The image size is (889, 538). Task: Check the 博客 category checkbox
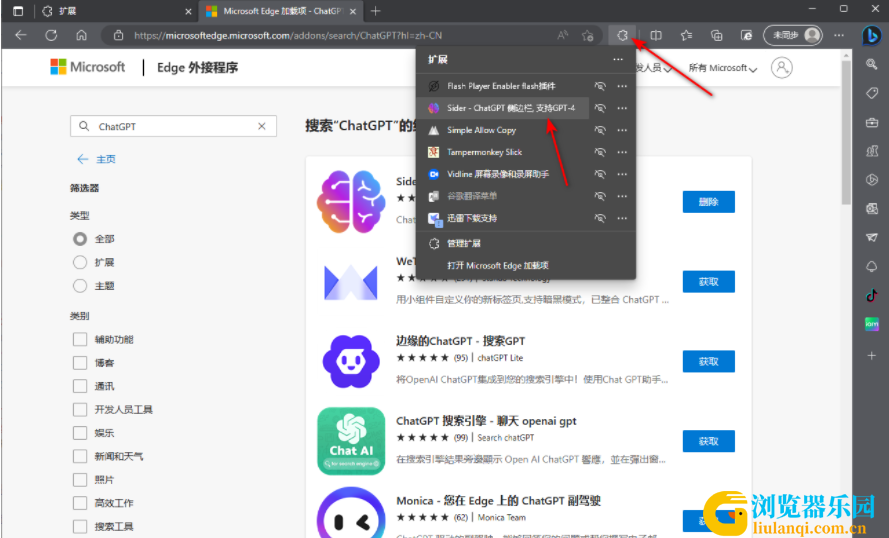(x=80, y=363)
